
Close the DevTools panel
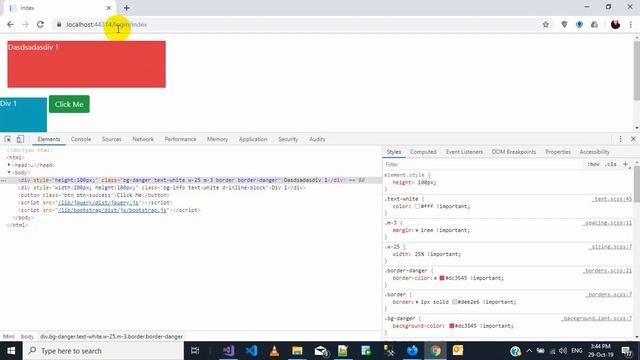633,139
